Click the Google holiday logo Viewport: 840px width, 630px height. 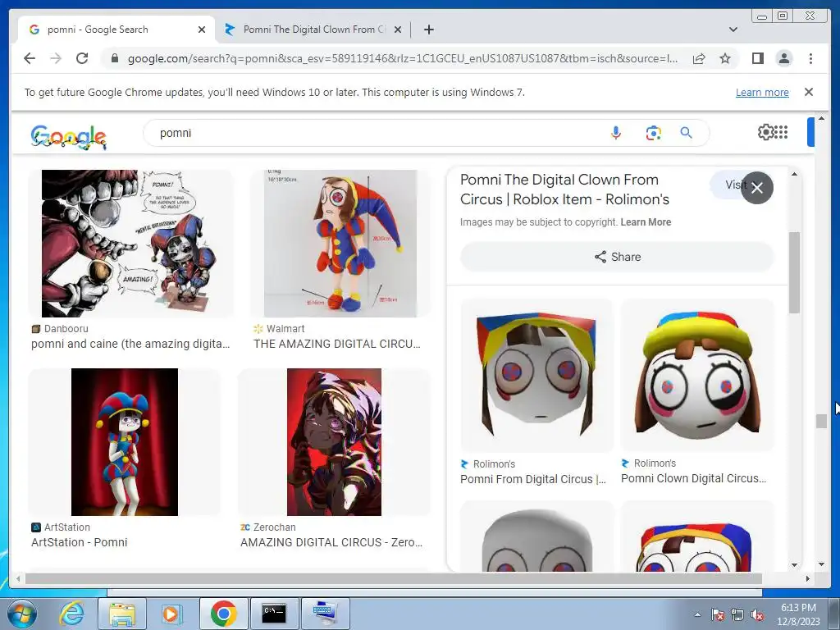click(x=69, y=137)
